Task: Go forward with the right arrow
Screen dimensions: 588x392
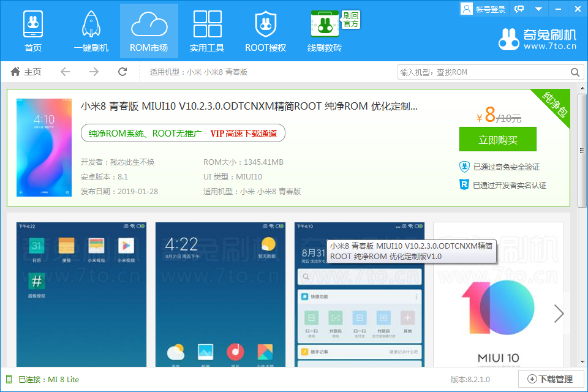Action: coord(94,72)
